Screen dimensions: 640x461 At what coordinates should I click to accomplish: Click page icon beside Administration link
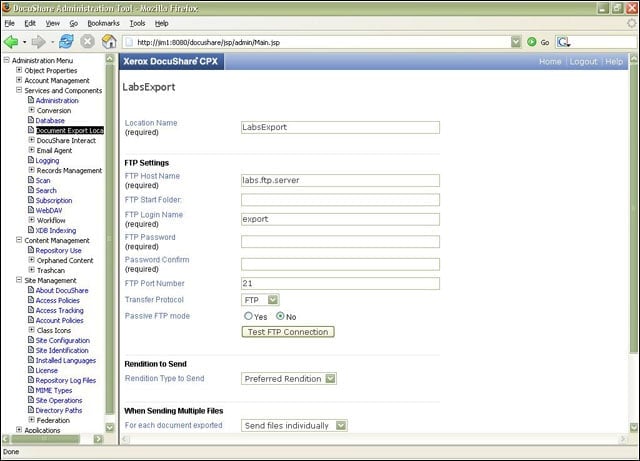31,100
